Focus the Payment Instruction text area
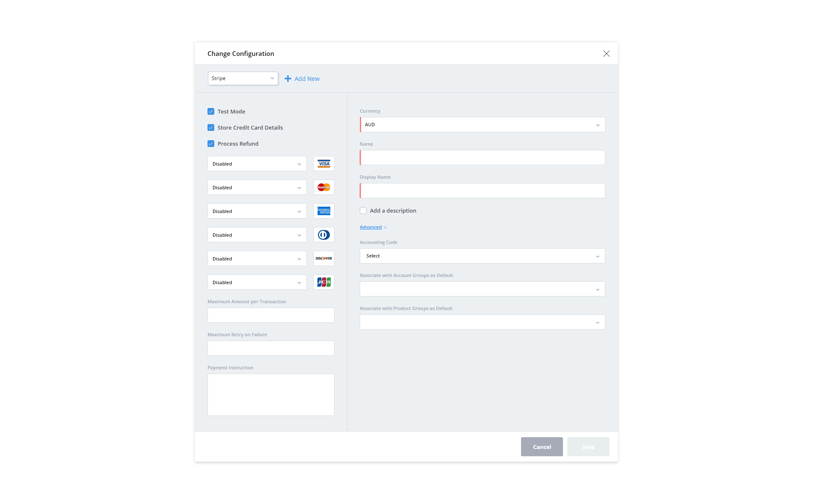 click(x=271, y=394)
